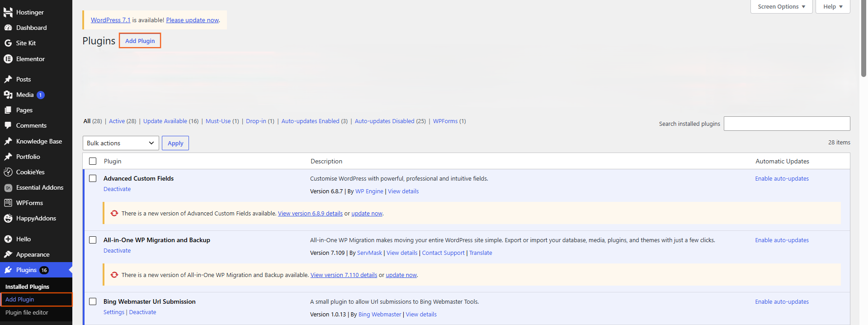Click the Media sidebar icon
Image resolution: width=868 pixels, height=325 pixels.
(x=8, y=95)
